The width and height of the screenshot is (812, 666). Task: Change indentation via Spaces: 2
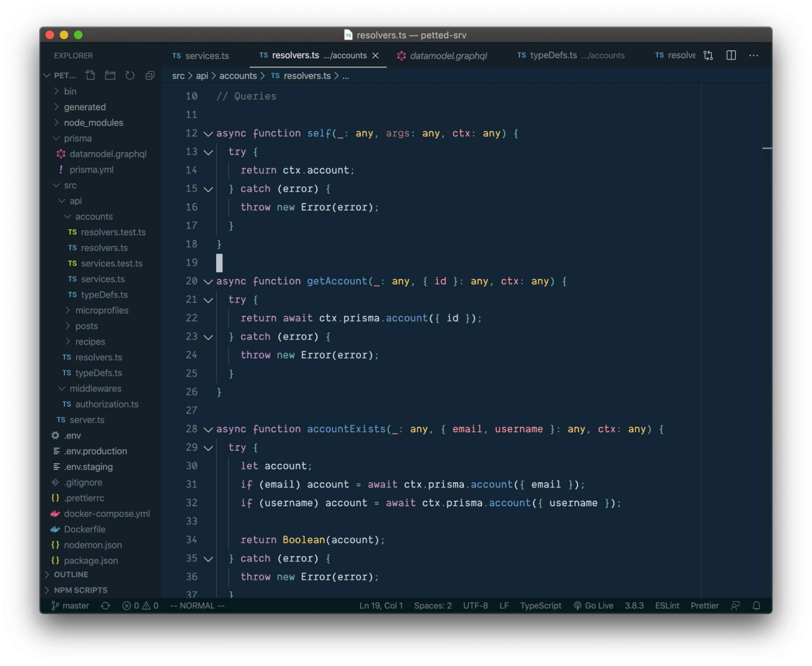pos(433,606)
